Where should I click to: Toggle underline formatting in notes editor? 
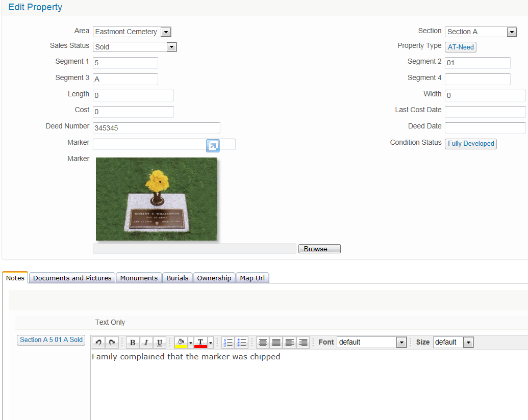click(160, 343)
